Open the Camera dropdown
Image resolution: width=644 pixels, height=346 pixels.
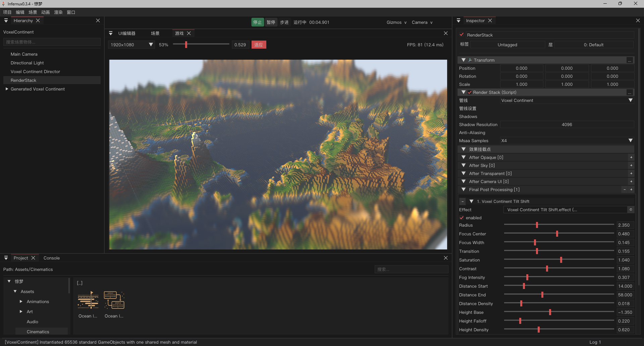coord(422,22)
